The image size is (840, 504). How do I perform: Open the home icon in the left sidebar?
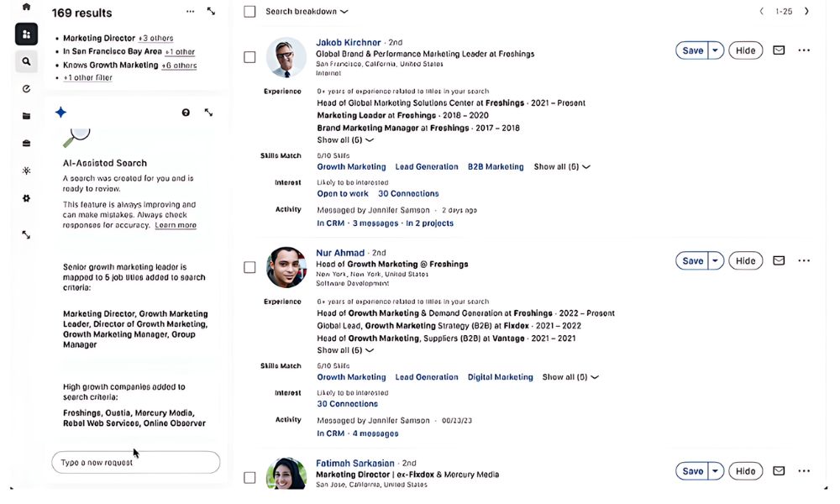(26, 7)
